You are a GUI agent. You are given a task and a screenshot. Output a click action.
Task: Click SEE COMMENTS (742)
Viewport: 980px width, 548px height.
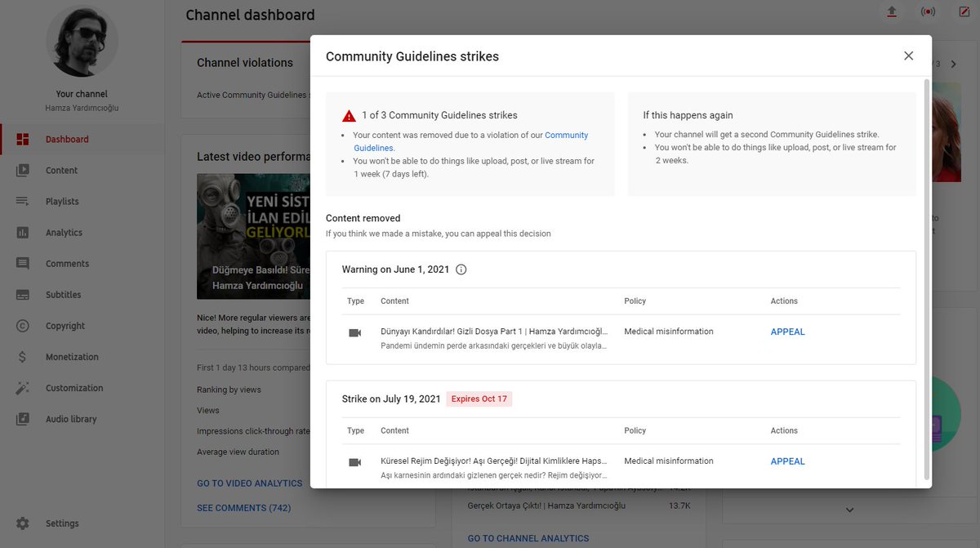coord(243,507)
